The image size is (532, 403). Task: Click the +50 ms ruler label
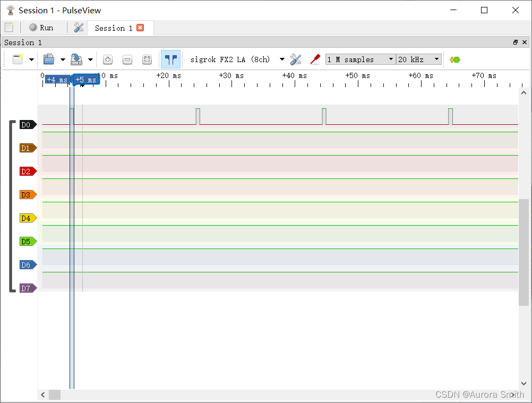point(358,75)
